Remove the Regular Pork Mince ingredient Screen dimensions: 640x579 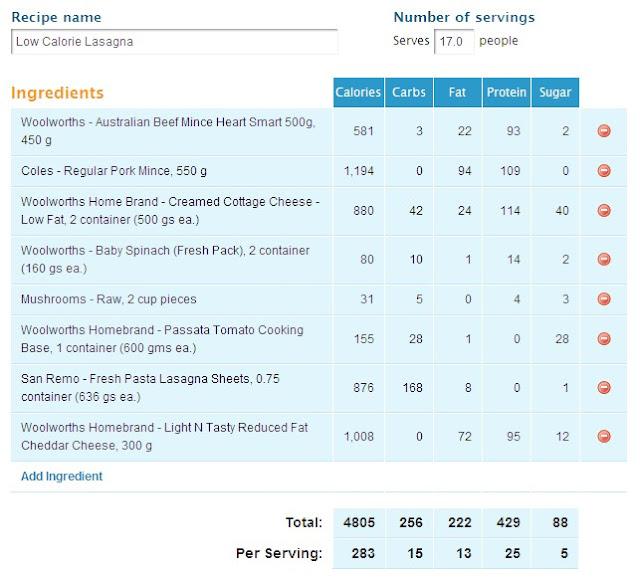click(x=604, y=171)
